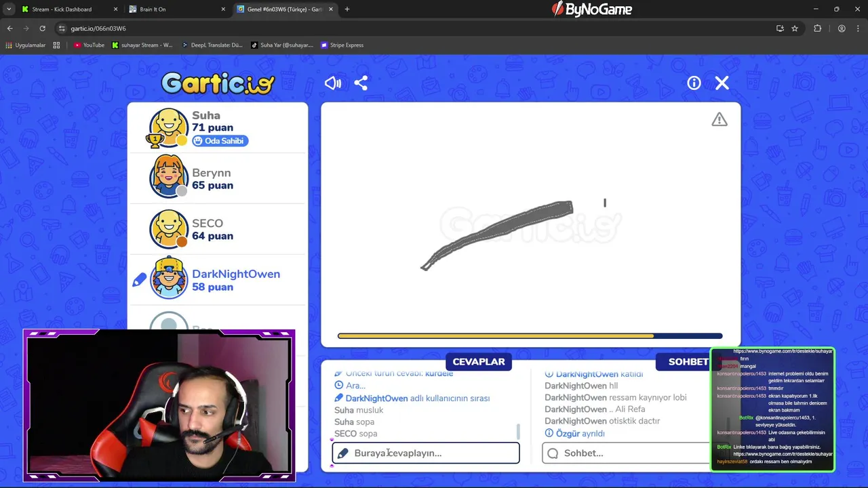Click the Oda Sahibi badge

click(220, 140)
